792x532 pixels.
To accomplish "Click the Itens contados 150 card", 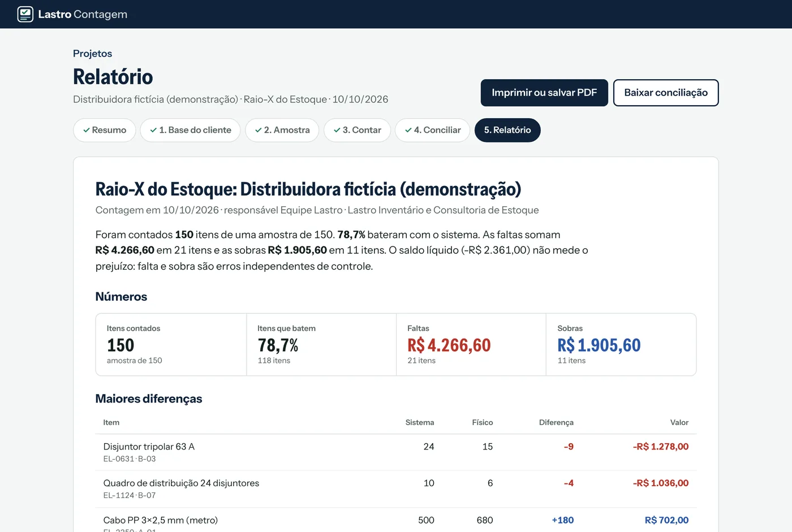I will point(171,344).
